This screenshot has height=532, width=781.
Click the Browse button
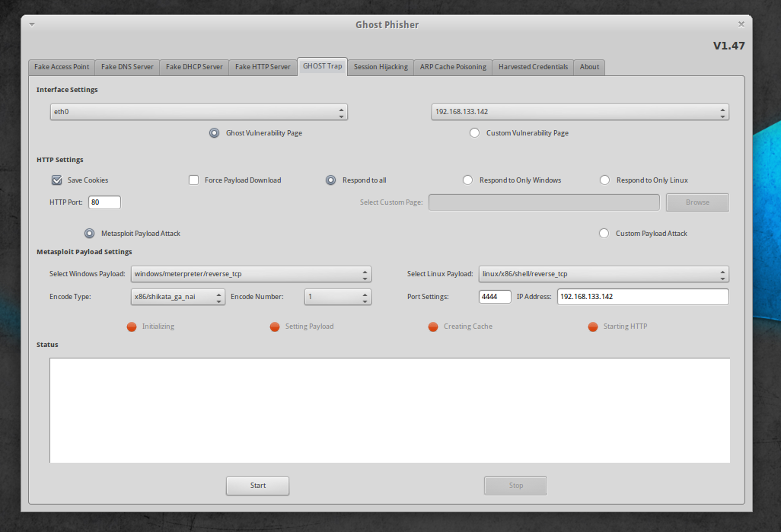point(697,202)
